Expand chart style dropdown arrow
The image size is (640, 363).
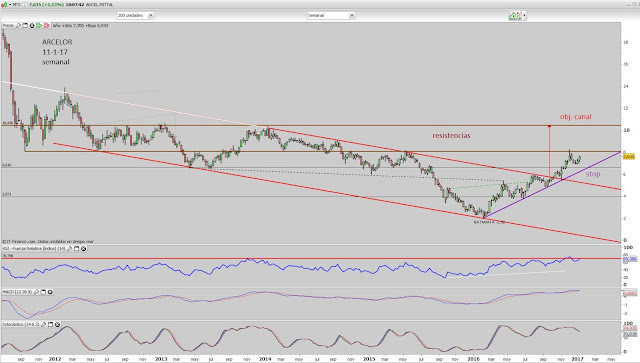[x=524, y=16]
